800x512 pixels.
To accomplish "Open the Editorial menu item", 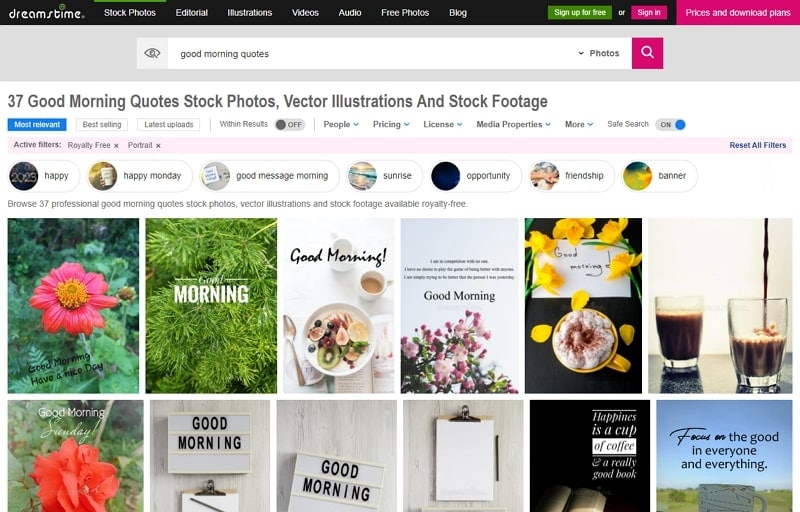I will pos(191,13).
